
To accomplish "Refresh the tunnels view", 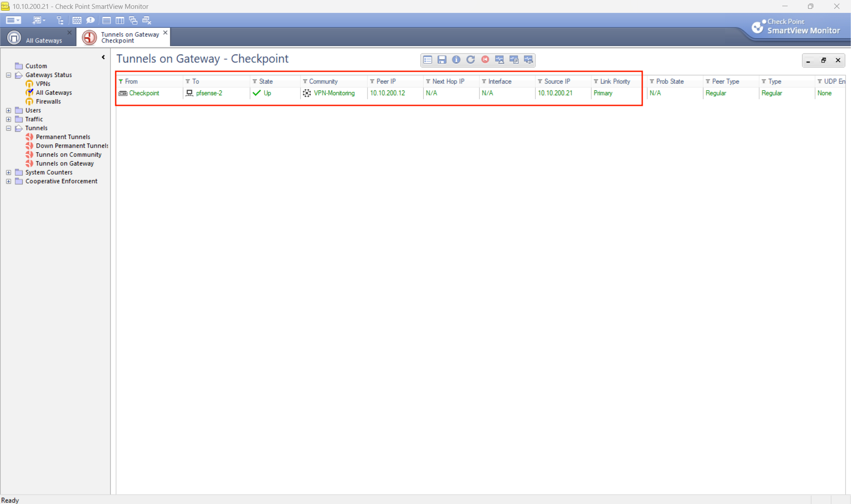I will (x=471, y=60).
